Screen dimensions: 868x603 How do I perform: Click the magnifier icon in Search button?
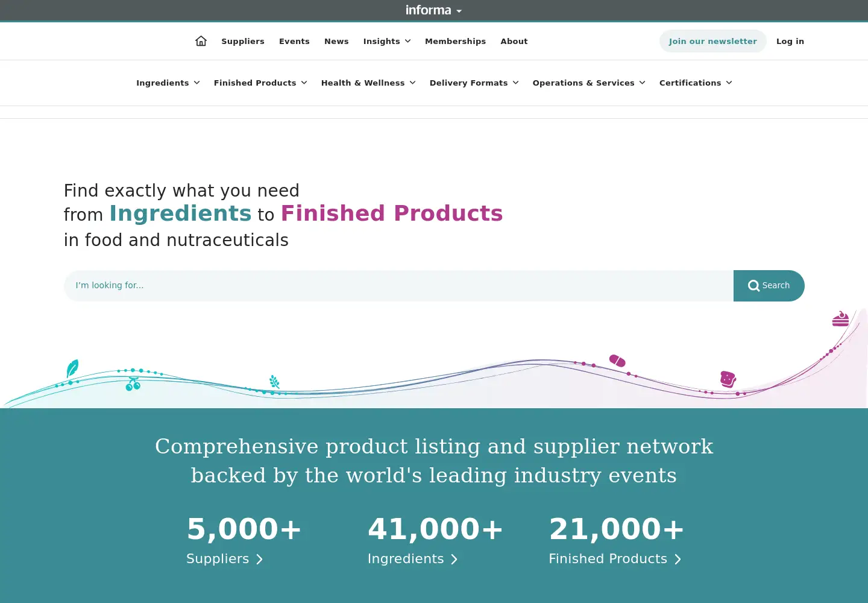(x=753, y=286)
